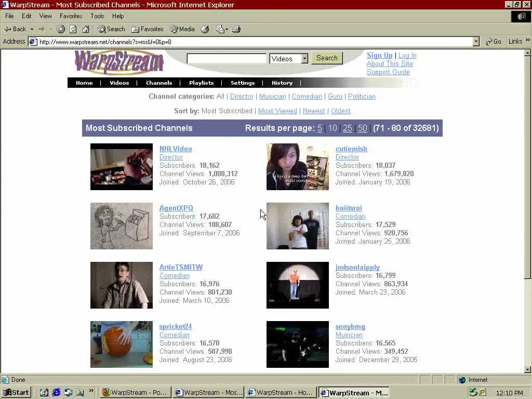Expand the Quick Launch chevron on taskbar

(x=91, y=391)
